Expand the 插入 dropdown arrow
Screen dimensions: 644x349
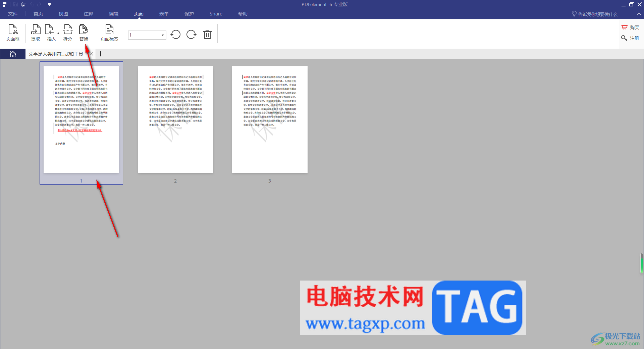tap(58, 33)
